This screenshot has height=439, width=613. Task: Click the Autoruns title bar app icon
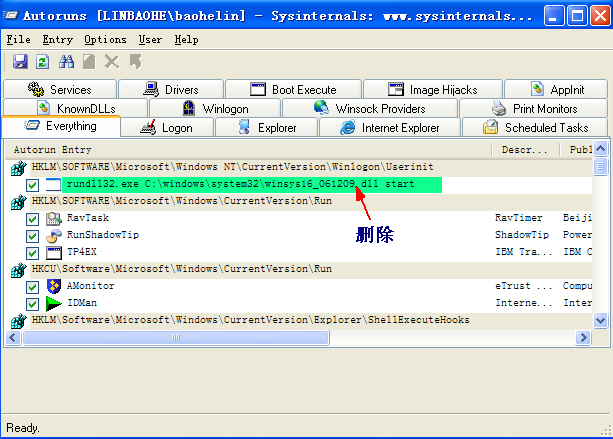[11, 15]
